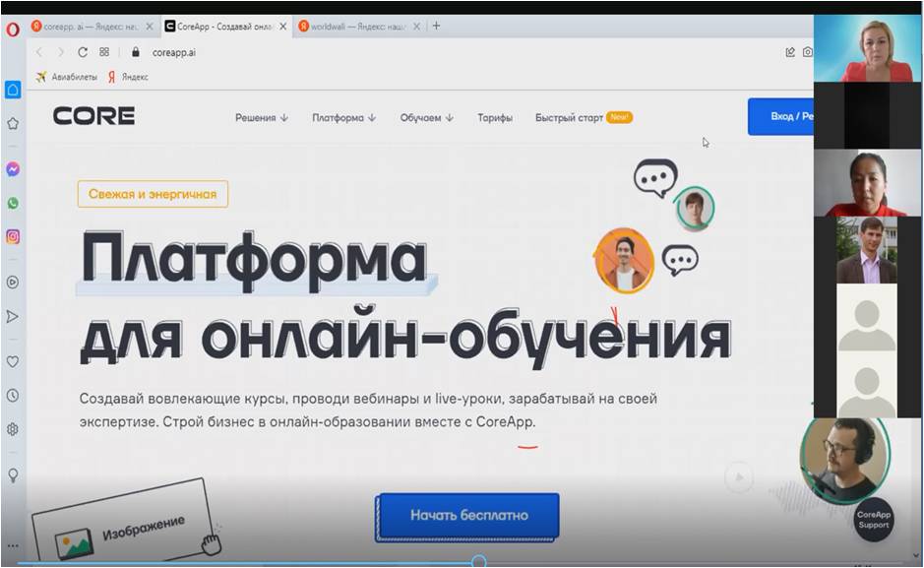924x568 pixels.
Task: Click the padlock icon beside coreapp.ai
Action: [x=136, y=52]
